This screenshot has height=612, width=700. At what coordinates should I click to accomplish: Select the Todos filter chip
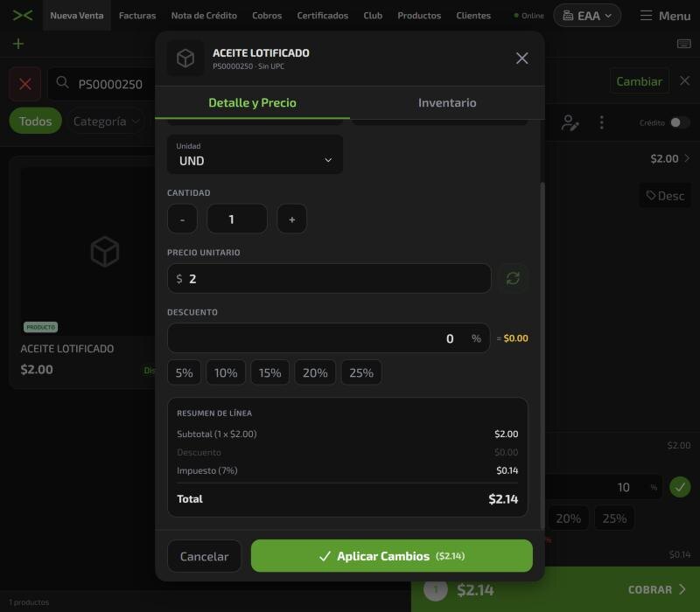[35, 121]
